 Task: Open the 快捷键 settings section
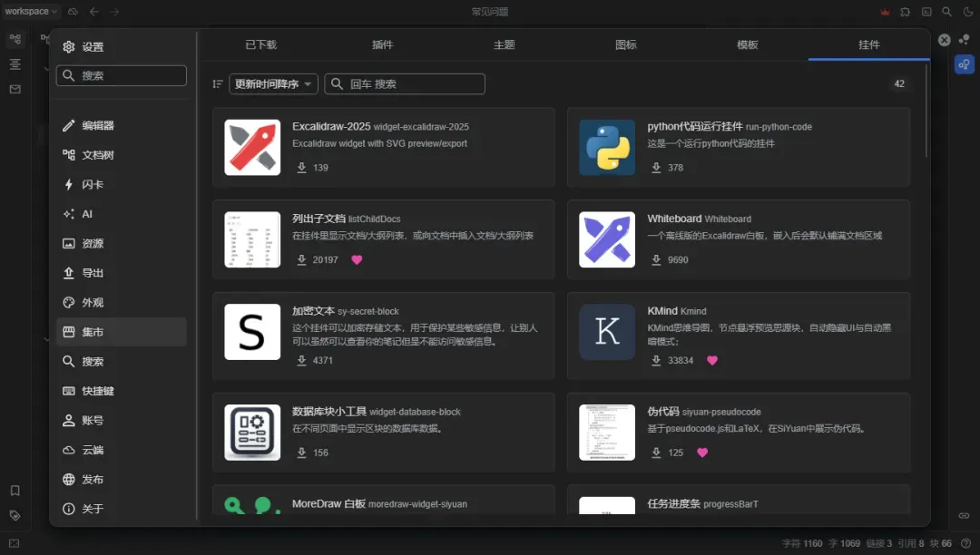click(122, 391)
